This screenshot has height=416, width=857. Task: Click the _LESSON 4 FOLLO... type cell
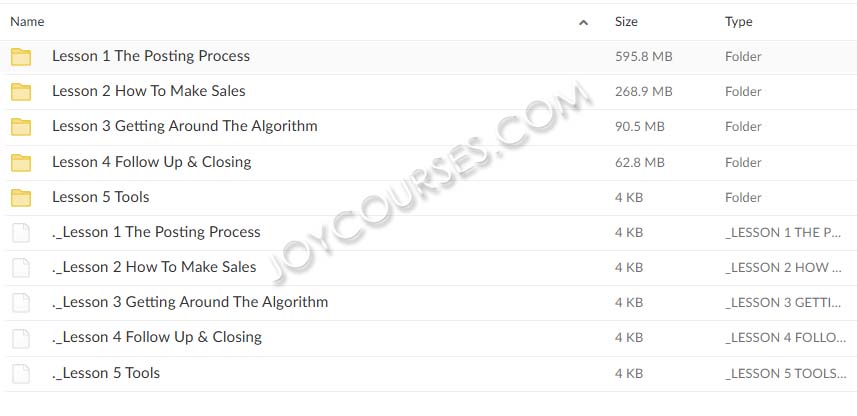point(785,338)
